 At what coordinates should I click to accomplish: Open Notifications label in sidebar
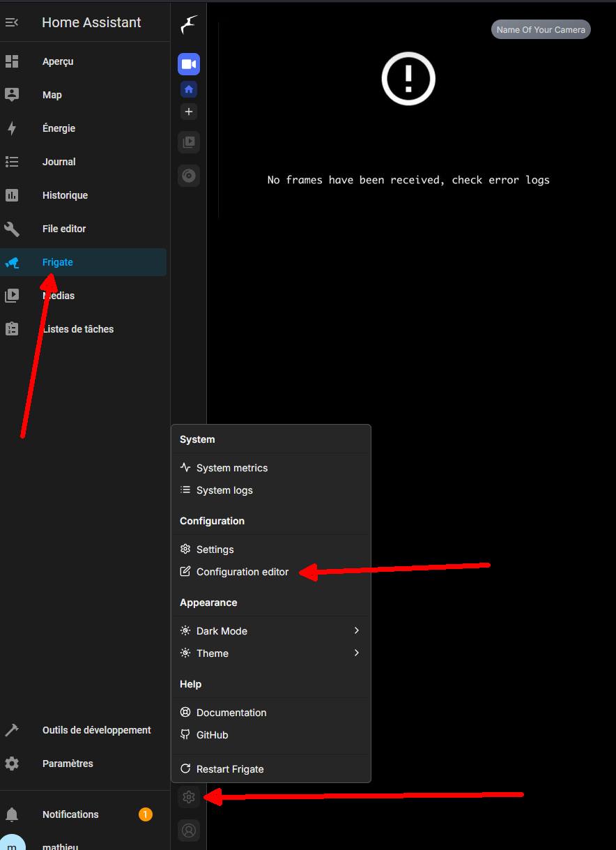(x=70, y=814)
